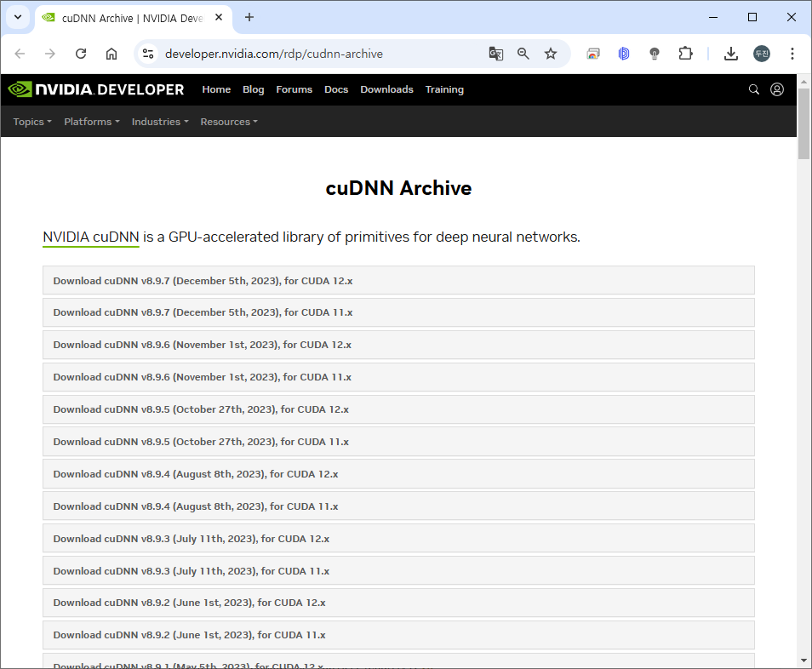The width and height of the screenshot is (812, 669).
Task: Click the blue circular extension icon
Action: (624, 54)
